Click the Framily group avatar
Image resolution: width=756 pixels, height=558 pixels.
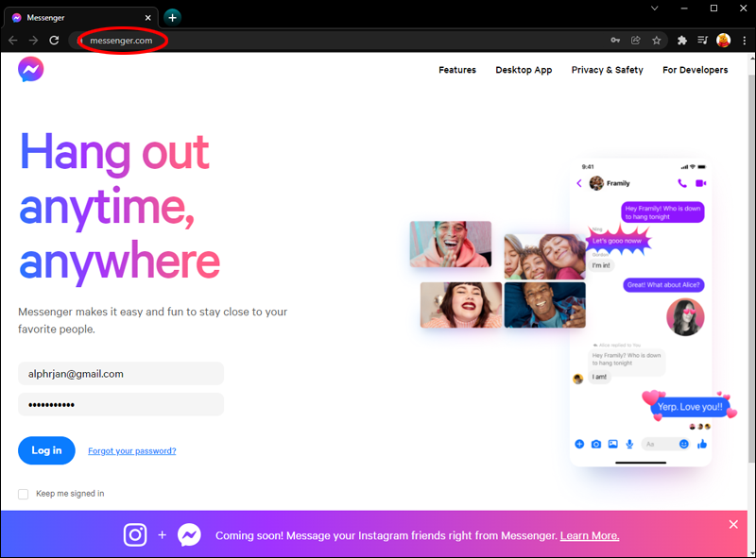click(x=596, y=183)
